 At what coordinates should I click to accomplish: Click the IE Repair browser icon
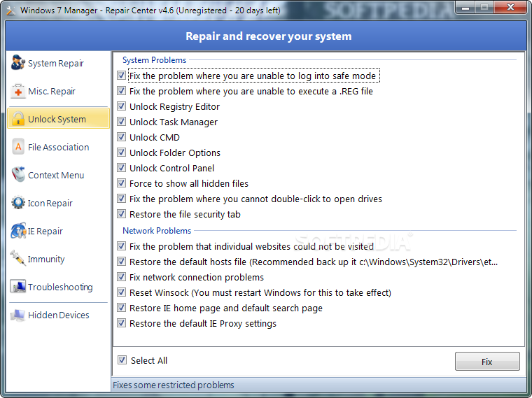(x=18, y=231)
